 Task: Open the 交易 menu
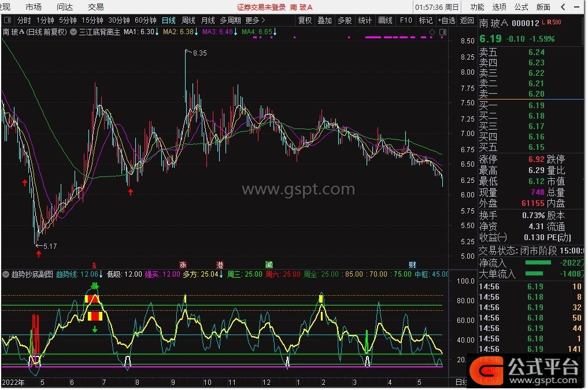95,7
